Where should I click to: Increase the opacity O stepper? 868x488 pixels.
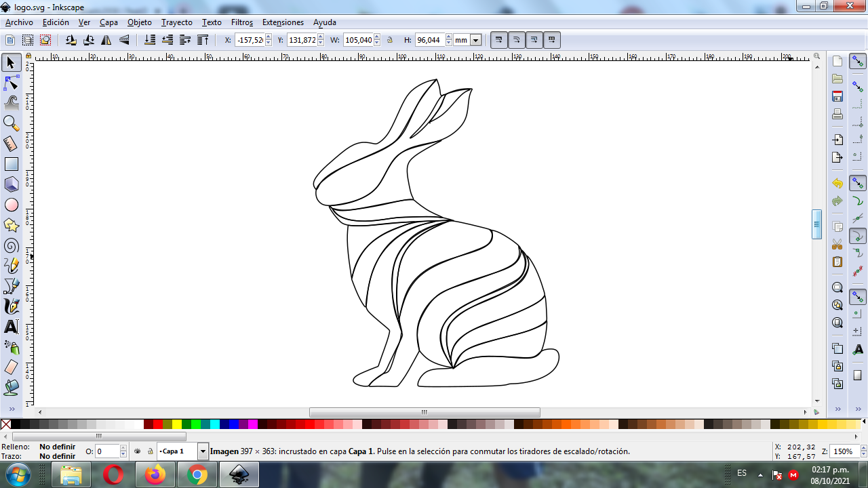[x=123, y=448]
